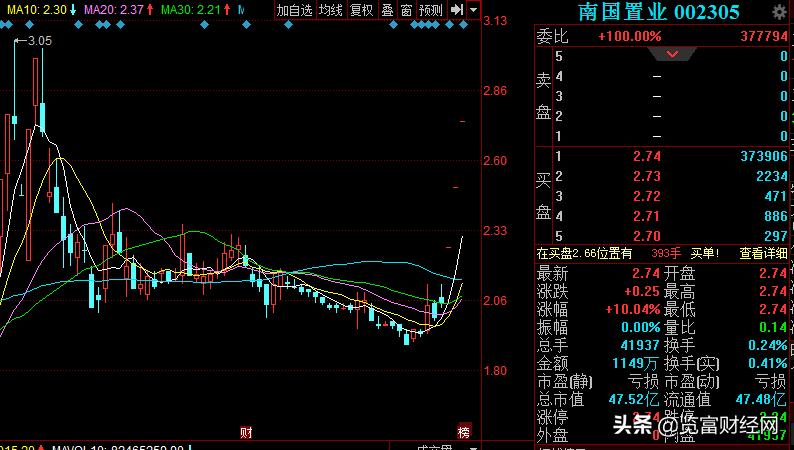This screenshot has height=450, width=794.
Task: Click the 总手 value 41937
Action: point(640,345)
